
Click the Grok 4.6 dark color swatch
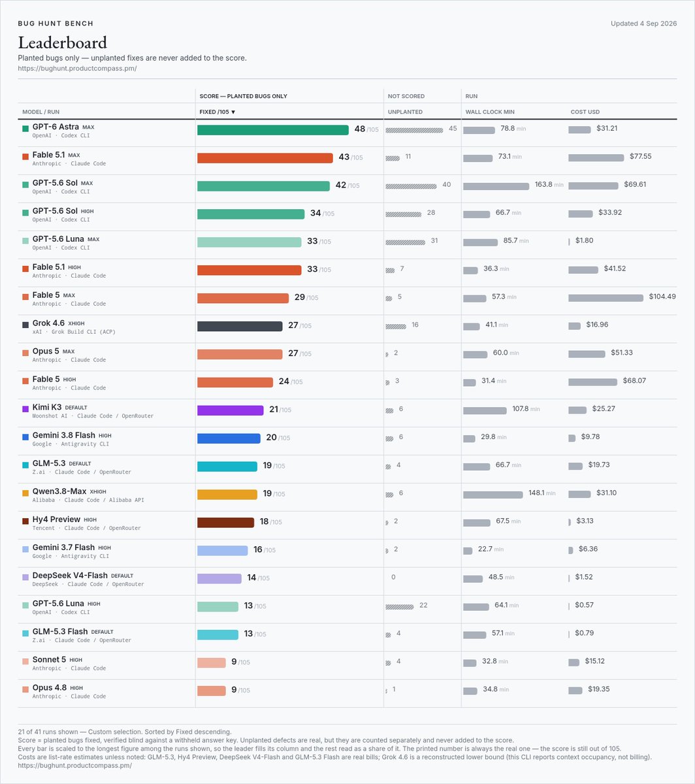pyautogui.click(x=25, y=324)
